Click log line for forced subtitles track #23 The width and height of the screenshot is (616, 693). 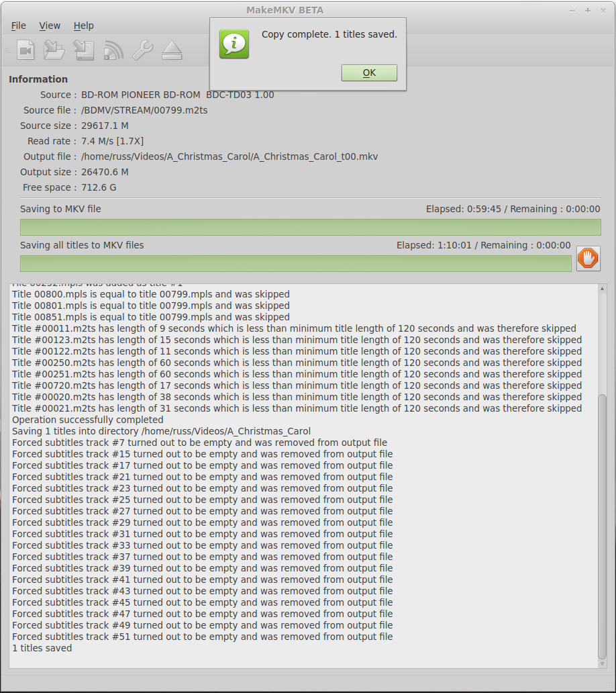[202, 488]
